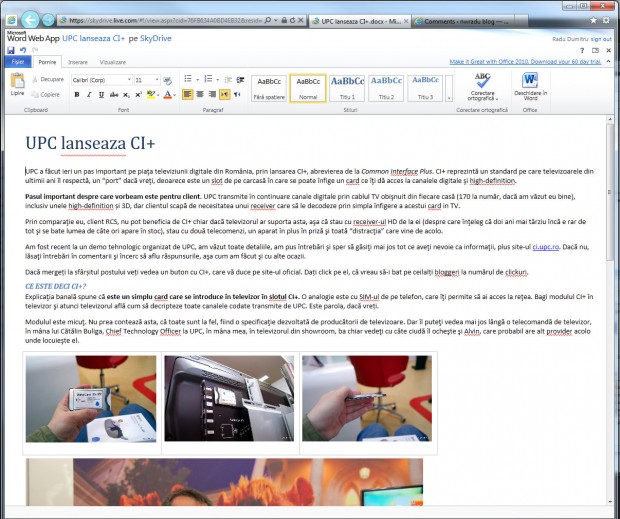Image resolution: width=620 pixels, height=519 pixels.
Task: Open help with the question mark icon
Action: point(582,50)
